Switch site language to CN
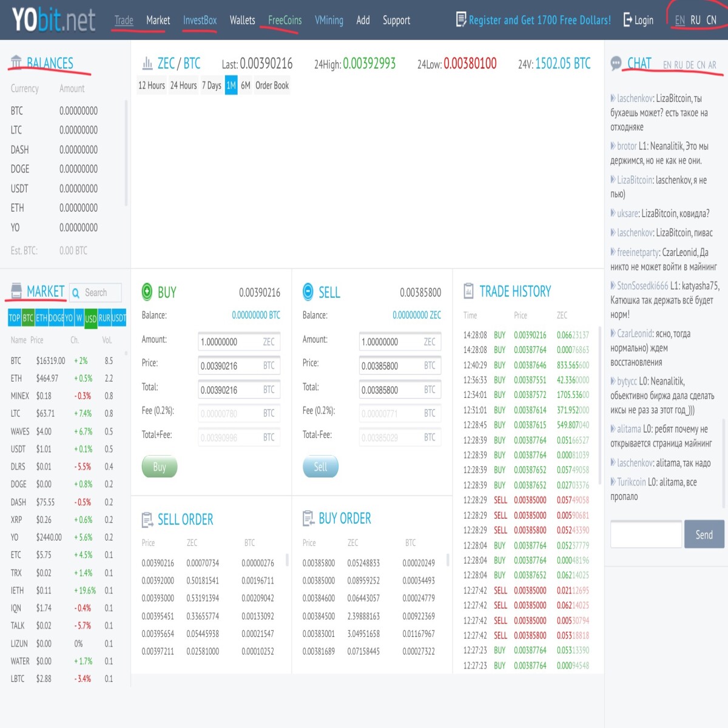The image size is (728, 728). point(711,20)
